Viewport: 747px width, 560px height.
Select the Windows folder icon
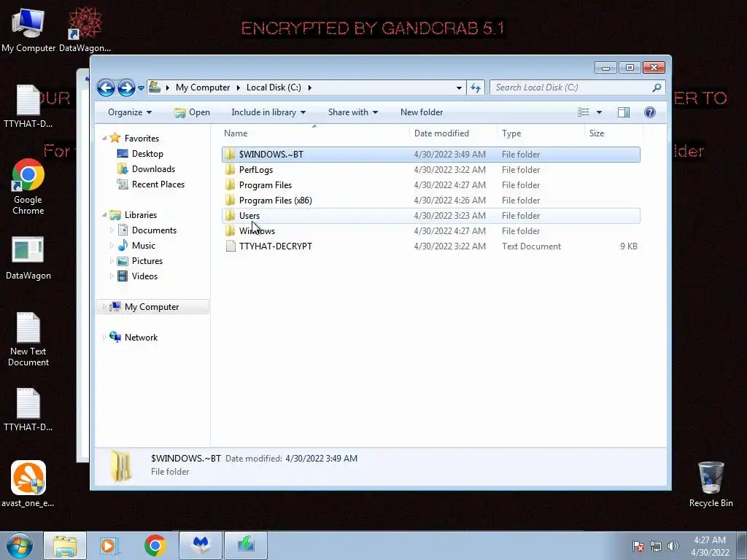(x=230, y=231)
